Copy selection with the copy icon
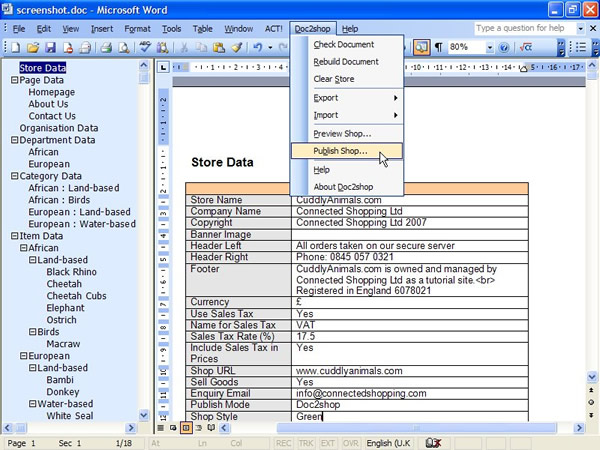Image resolution: width=600 pixels, height=450 pixels. tap(201, 47)
